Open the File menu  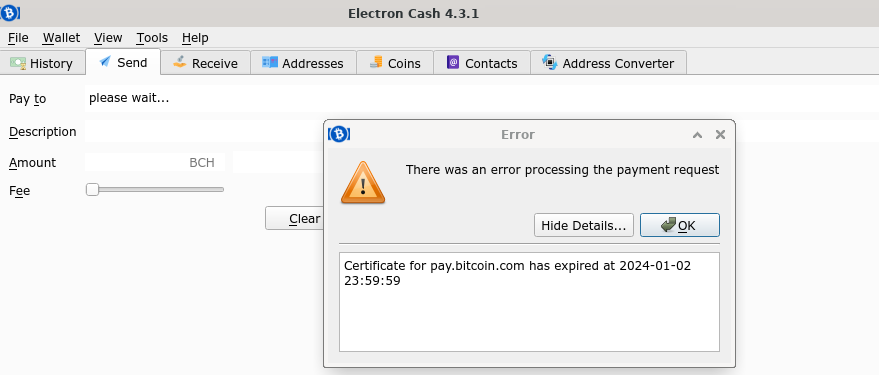(18, 38)
